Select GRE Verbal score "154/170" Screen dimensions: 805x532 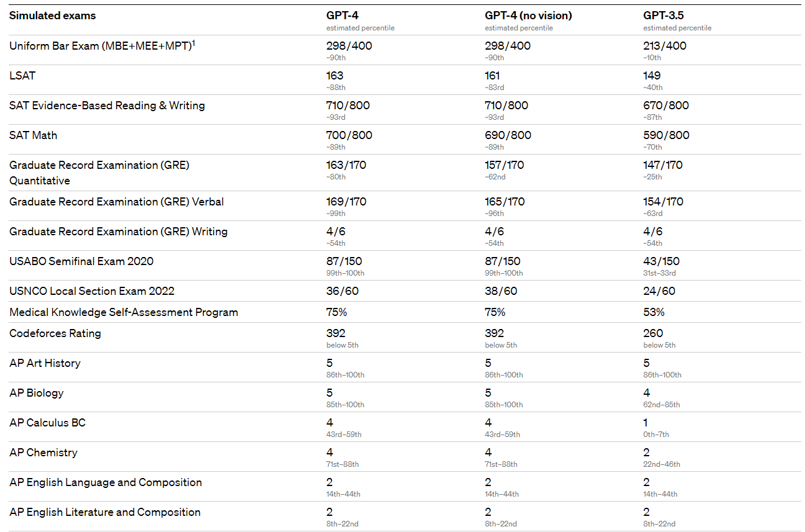663,202
